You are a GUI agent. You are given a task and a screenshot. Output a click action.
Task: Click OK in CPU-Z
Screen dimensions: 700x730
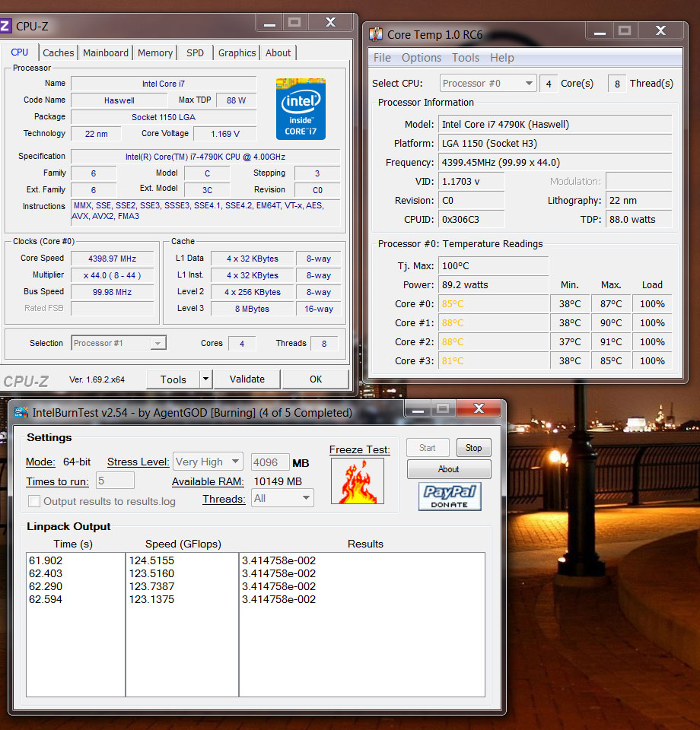(x=316, y=379)
